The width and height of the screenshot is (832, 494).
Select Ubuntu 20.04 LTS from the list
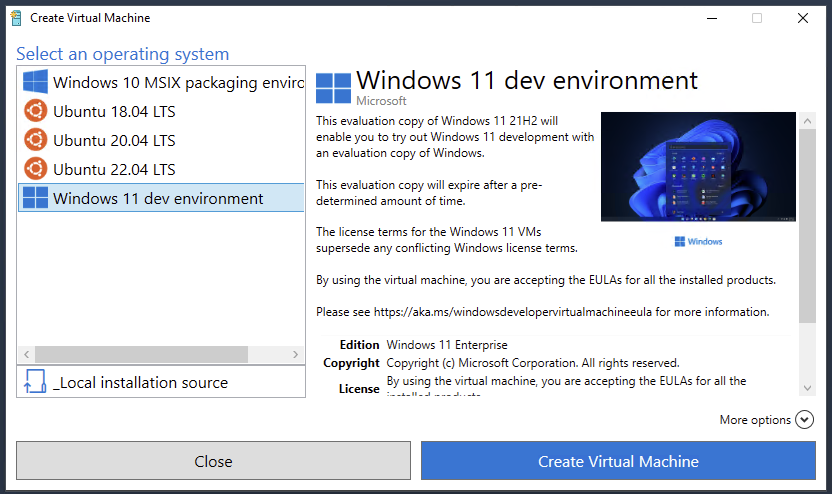[x=114, y=140]
